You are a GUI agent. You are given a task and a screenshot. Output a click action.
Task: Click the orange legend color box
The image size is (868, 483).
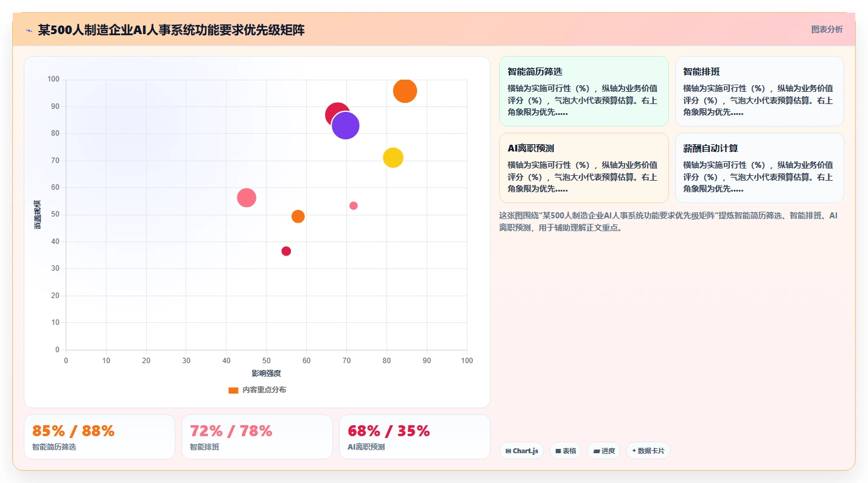[233, 390]
